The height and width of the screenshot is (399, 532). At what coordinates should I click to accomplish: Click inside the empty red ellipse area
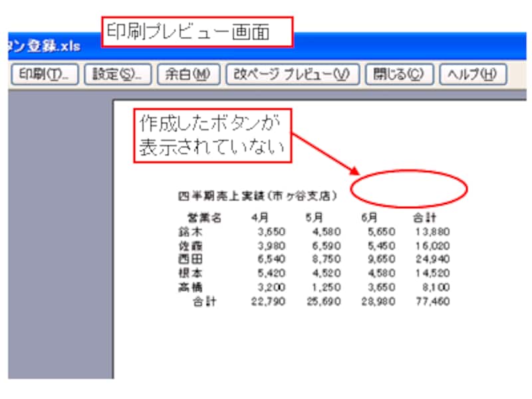[409, 190]
